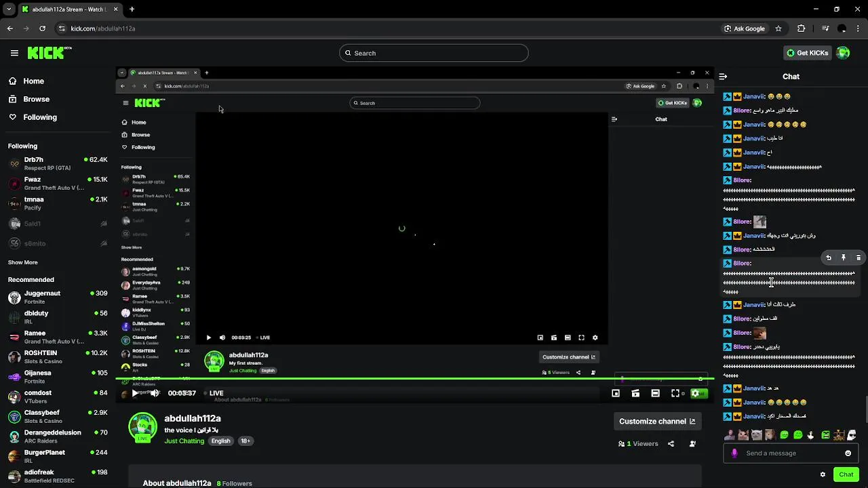Open the Chrome tab search dropdown arrow
868x488 pixels.
click(x=9, y=9)
